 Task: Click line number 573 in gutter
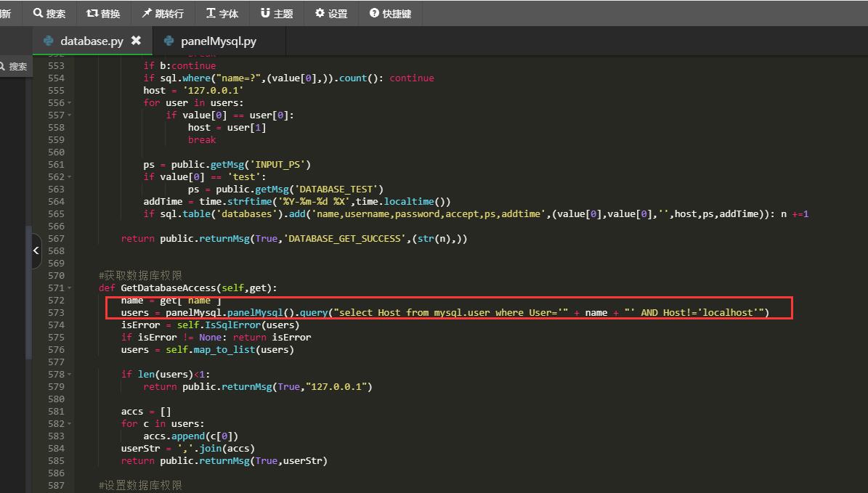pos(56,313)
